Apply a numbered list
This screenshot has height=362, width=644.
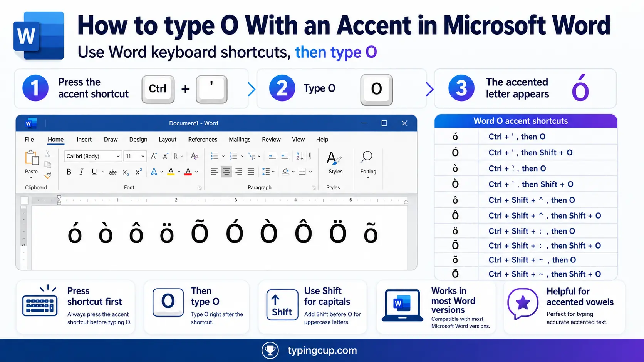coord(233,156)
